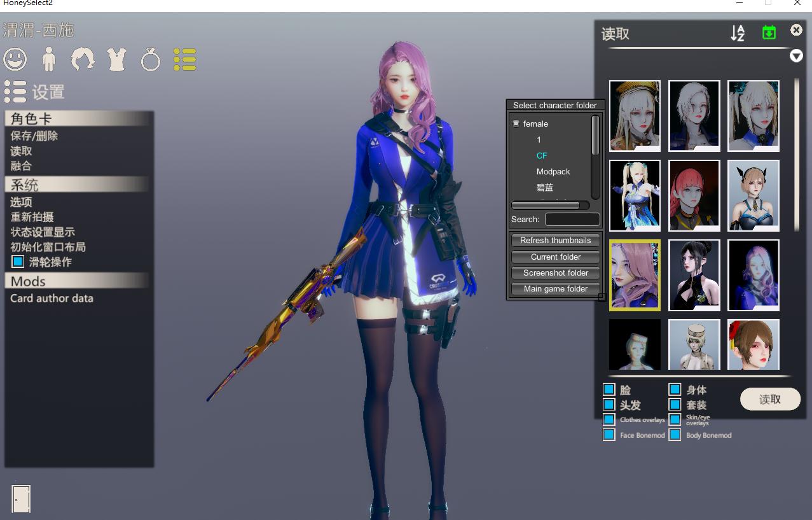Image resolution: width=812 pixels, height=520 pixels.
Task: Select the Modpack folder
Action: [553, 171]
